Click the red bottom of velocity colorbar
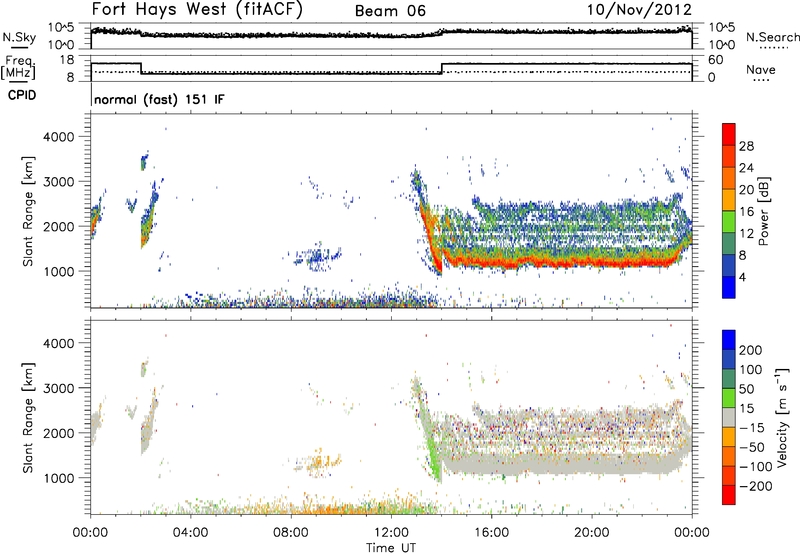 (x=729, y=495)
